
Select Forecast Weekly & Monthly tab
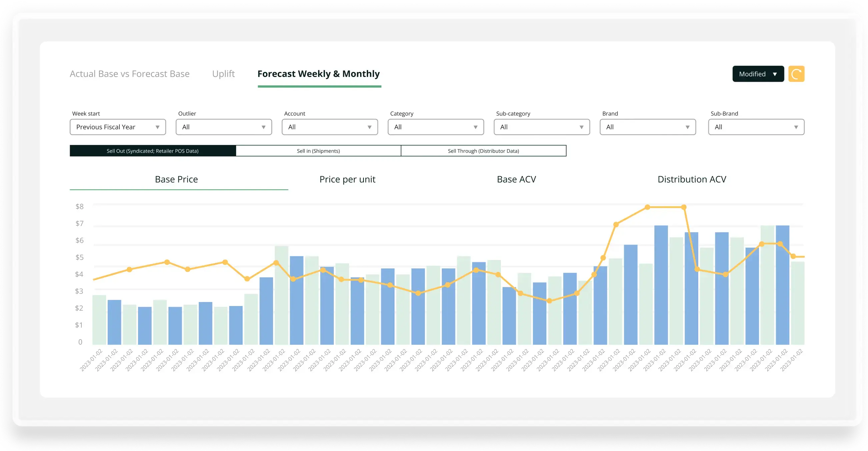318,74
